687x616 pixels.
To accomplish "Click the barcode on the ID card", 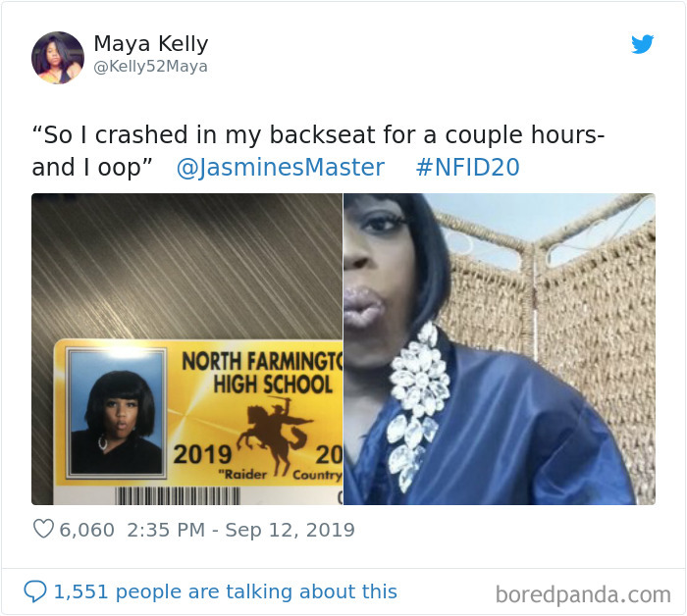I will point(178,496).
